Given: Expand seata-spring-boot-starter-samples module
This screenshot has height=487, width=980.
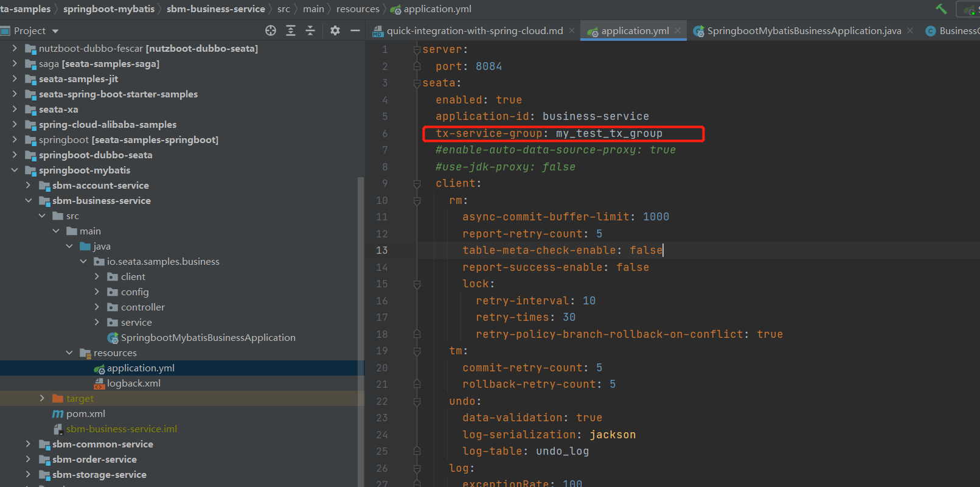Looking at the screenshot, I should pyautogui.click(x=15, y=94).
